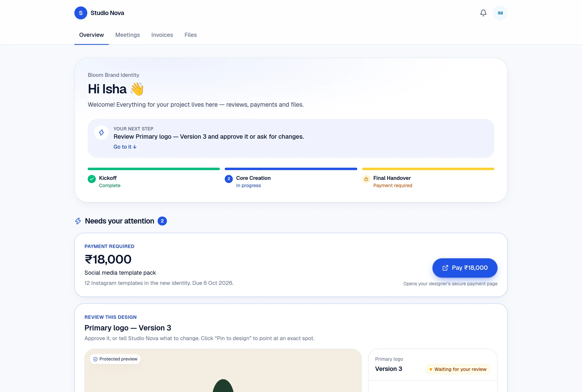This screenshot has width=582, height=392.
Task: Click the logo design preview thumbnail
Action: click(223, 371)
